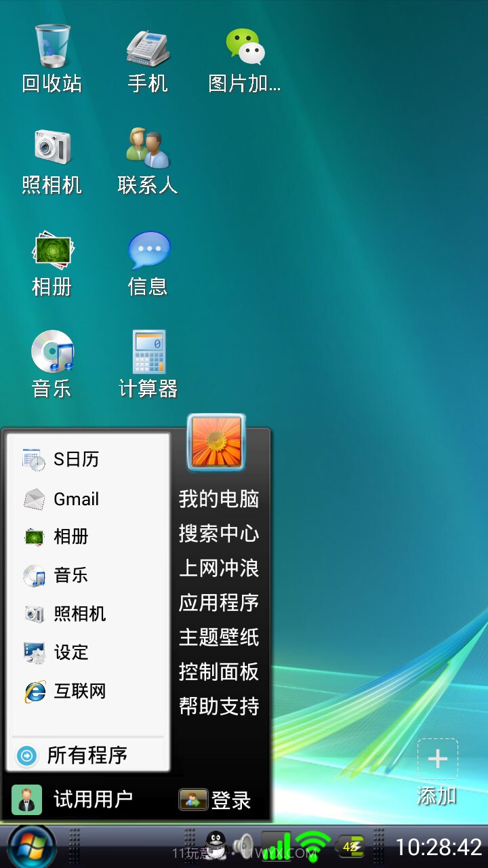Open the 回收站 recycle bin desktop icon
488x868 pixels.
click(x=52, y=58)
